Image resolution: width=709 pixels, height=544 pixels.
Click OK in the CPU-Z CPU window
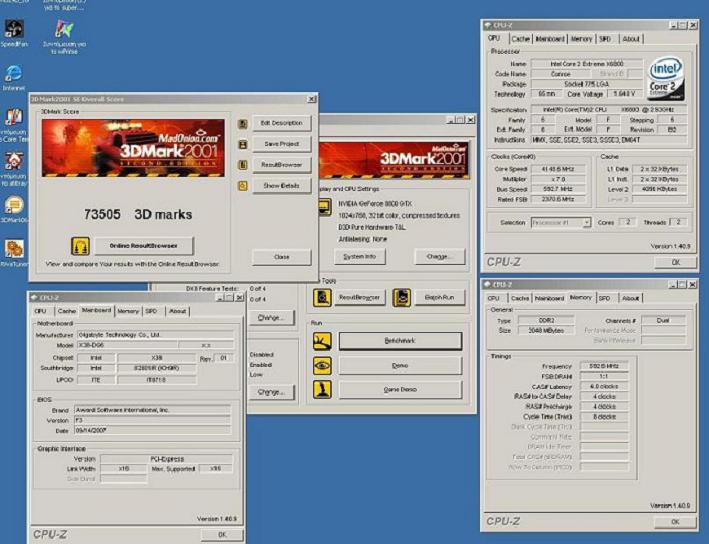pos(676,262)
